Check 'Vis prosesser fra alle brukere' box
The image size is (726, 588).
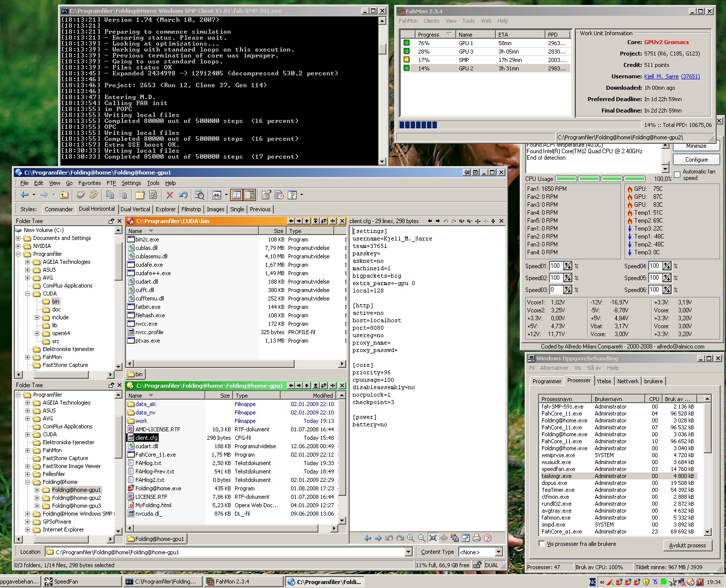[542, 543]
